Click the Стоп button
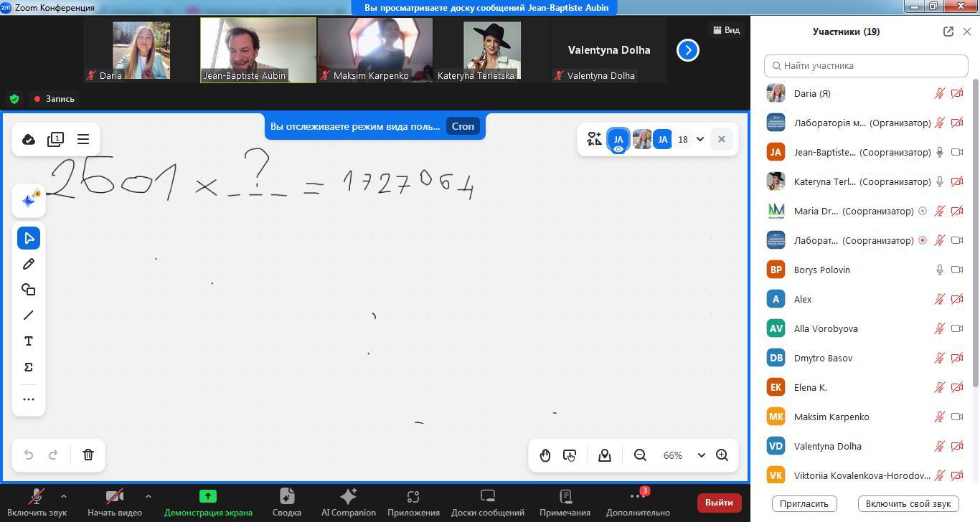 (x=463, y=126)
